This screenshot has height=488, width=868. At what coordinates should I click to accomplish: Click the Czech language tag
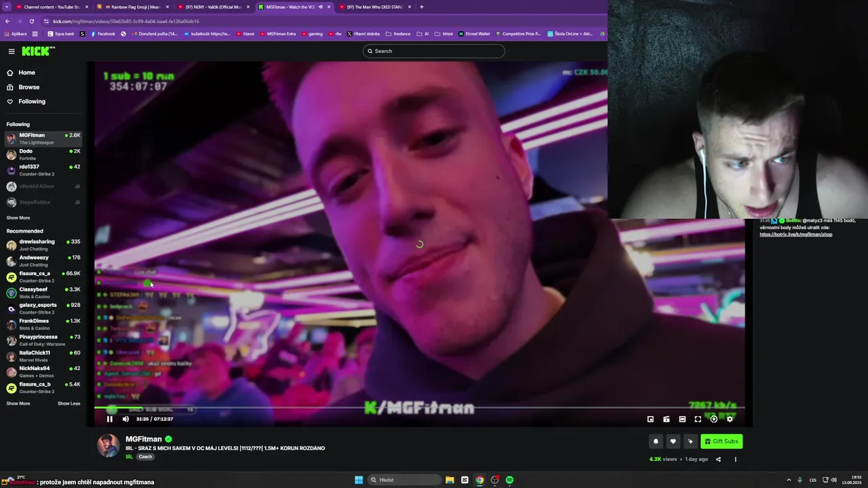point(145,457)
